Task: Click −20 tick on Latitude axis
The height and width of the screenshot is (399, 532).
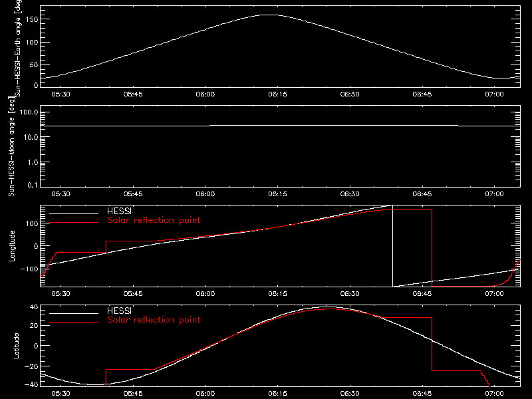Action: [31, 366]
